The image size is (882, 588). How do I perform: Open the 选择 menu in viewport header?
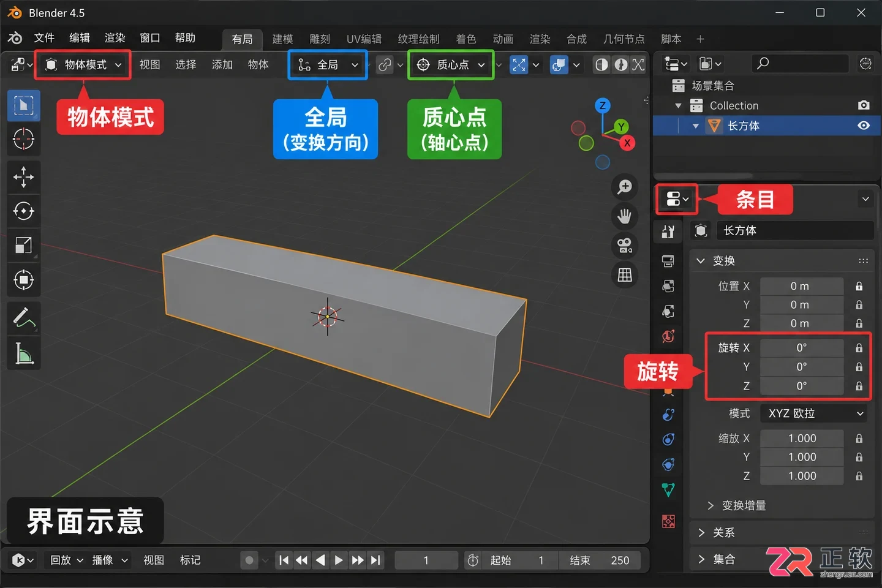click(x=186, y=64)
